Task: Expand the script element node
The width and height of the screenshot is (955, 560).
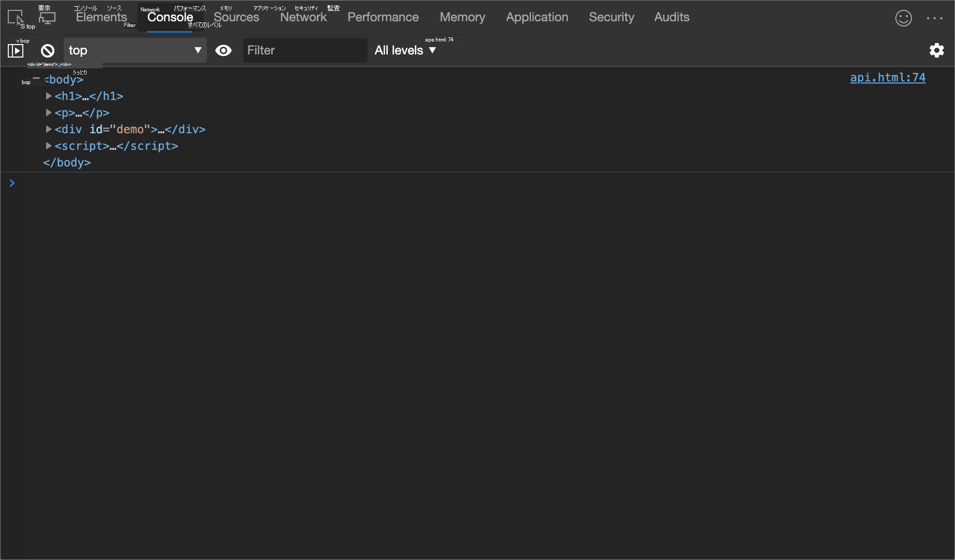Action: click(x=48, y=146)
